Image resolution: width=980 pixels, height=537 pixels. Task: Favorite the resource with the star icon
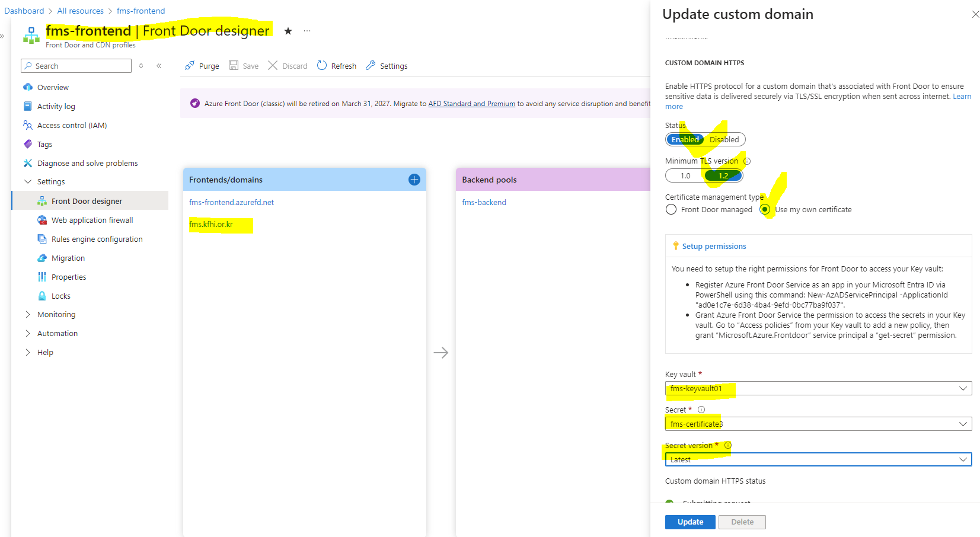pos(288,31)
